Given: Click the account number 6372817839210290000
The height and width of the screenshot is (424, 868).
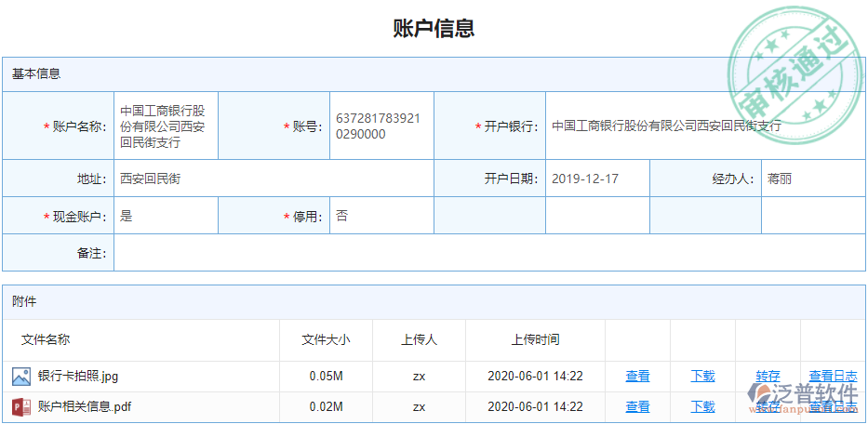Looking at the screenshot, I should coord(378,126).
